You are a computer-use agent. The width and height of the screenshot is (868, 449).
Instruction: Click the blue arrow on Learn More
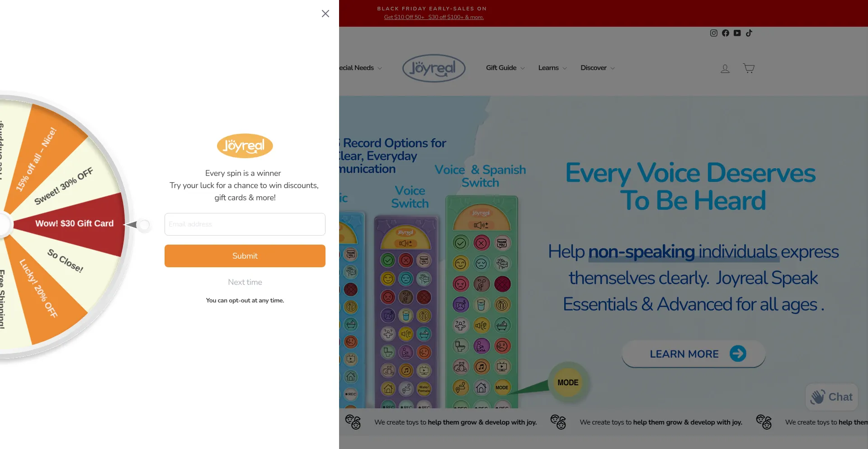738,354
